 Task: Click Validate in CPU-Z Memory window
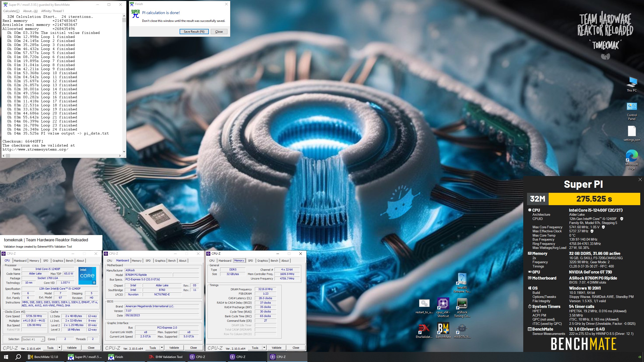click(276, 348)
